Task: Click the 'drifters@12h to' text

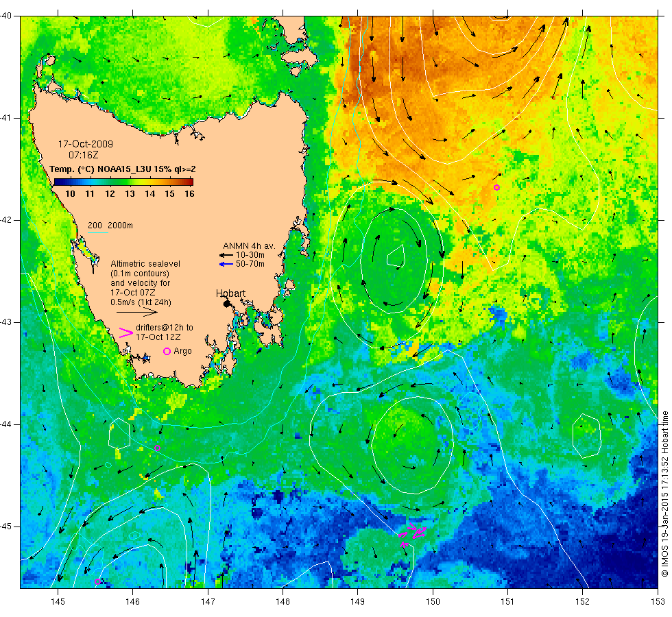Action: [165, 328]
